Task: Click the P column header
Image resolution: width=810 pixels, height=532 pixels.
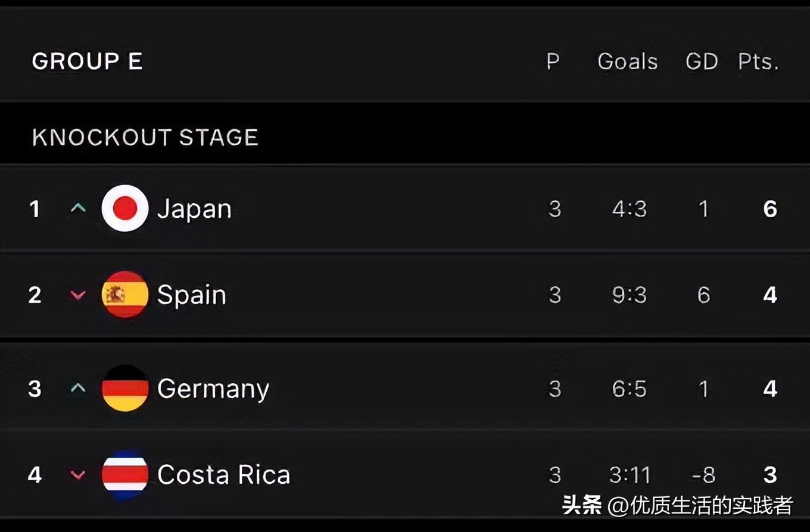Action: click(x=553, y=61)
